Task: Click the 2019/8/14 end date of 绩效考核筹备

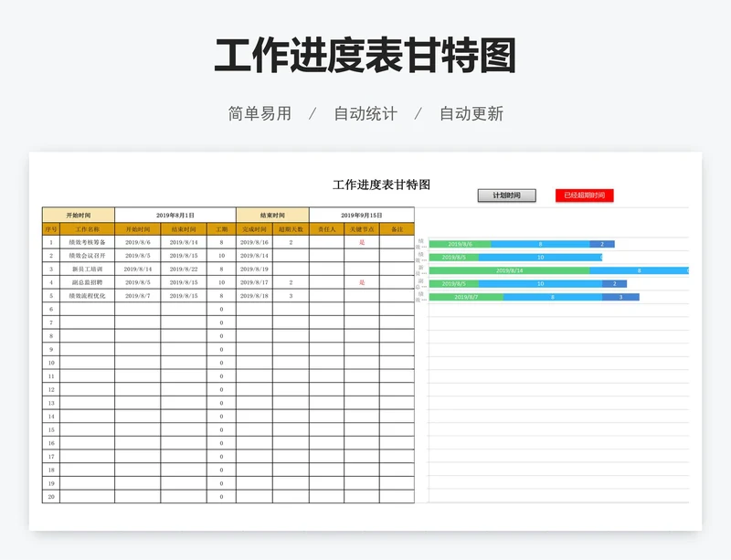Action: tap(184, 242)
